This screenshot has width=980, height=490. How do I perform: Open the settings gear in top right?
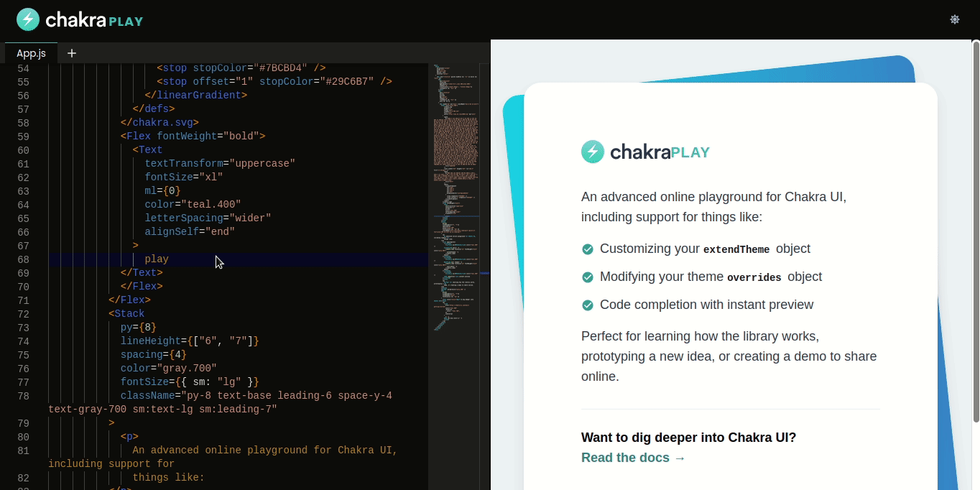coord(955,19)
